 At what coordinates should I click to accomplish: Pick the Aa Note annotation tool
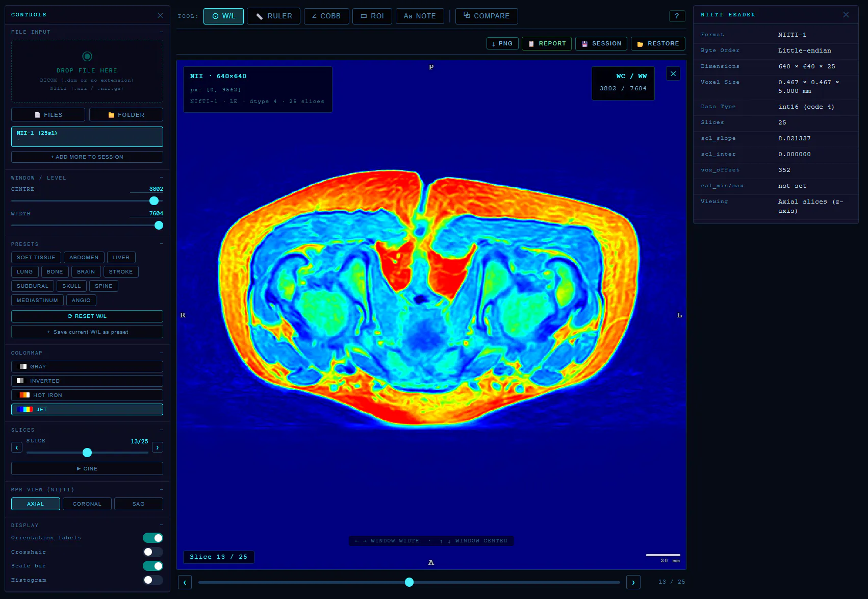point(420,16)
